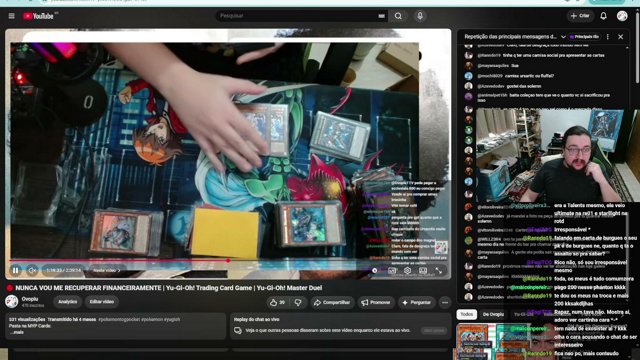Toggle subtitles in the video player
The width and height of the screenshot is (640, 360).
click(392, 270)
